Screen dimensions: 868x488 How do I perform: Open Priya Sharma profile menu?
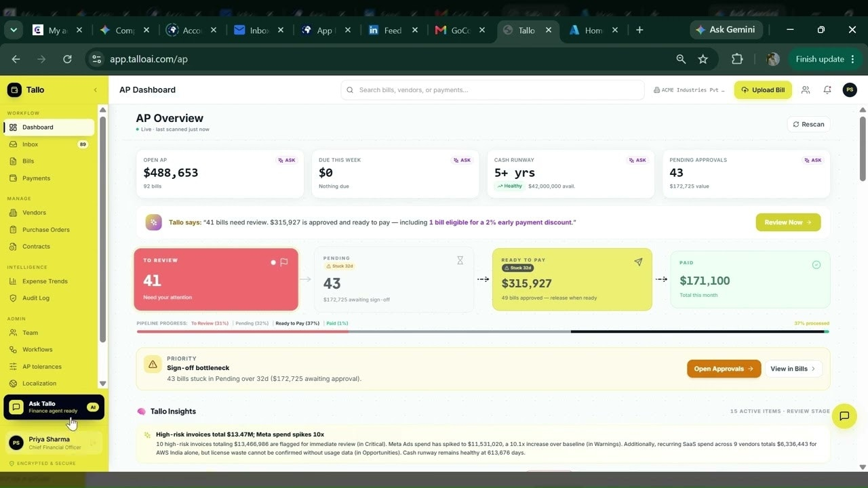click(54, 443)
